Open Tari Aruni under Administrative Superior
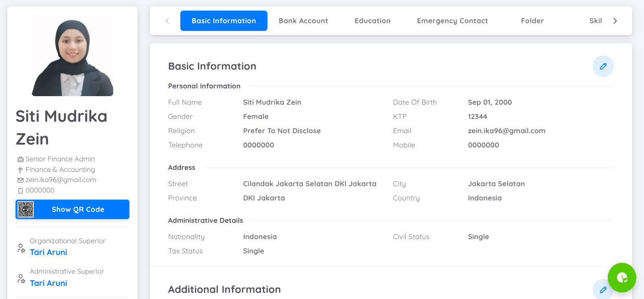Image resolution: width=644 pixels, height=299 pixels. tap(48, 283)
